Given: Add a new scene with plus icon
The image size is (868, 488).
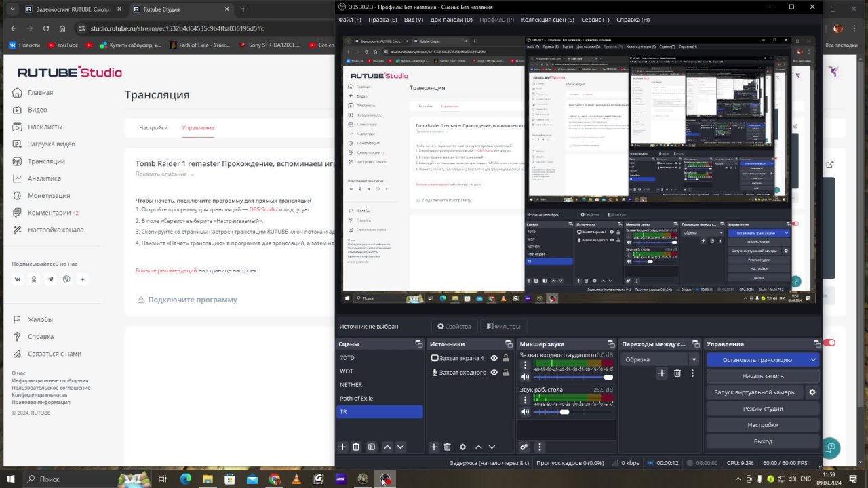Looking at the screenshot, I should click(x=342, y=447).
